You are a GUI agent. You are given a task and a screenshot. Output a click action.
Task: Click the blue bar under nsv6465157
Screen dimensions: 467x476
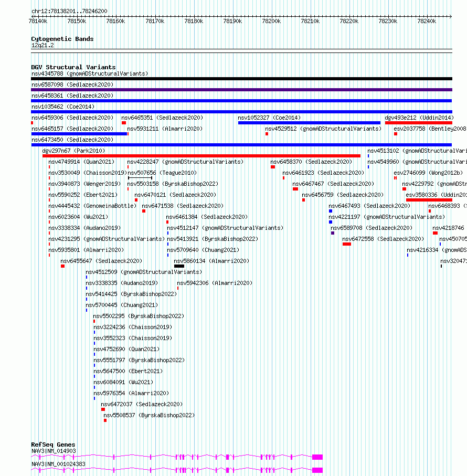79,134
